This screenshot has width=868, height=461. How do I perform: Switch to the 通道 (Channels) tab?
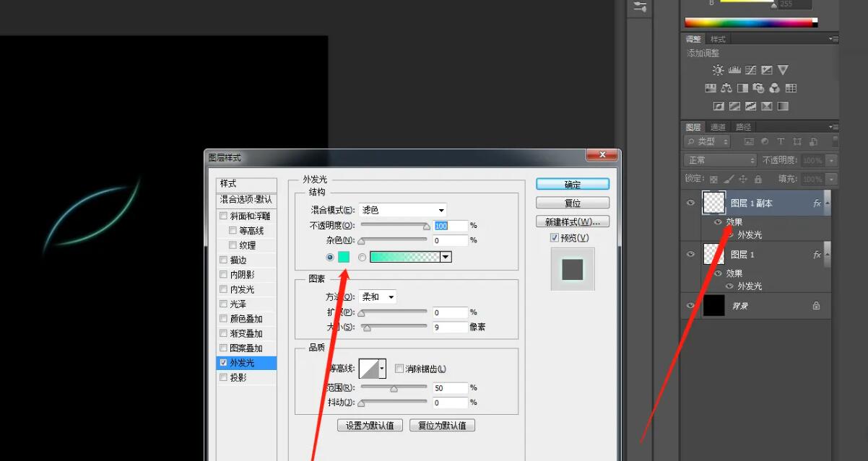[x=717, y=127]
